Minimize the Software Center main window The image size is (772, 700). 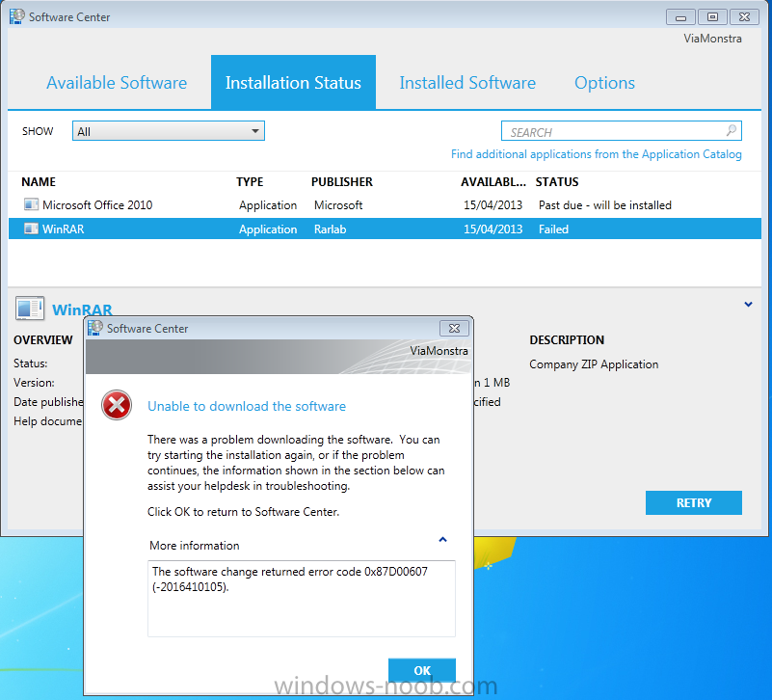pyautogui.click(x=680, y=16)
